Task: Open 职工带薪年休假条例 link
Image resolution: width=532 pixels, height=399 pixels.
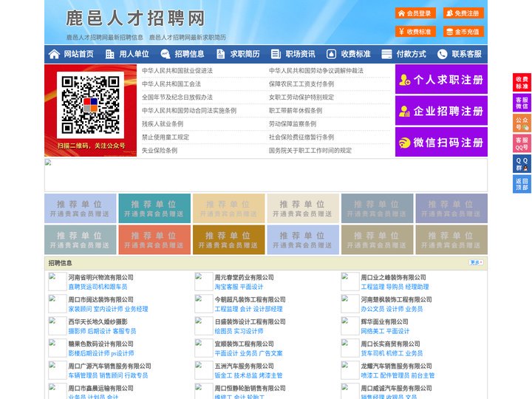Action: point(296,111)
